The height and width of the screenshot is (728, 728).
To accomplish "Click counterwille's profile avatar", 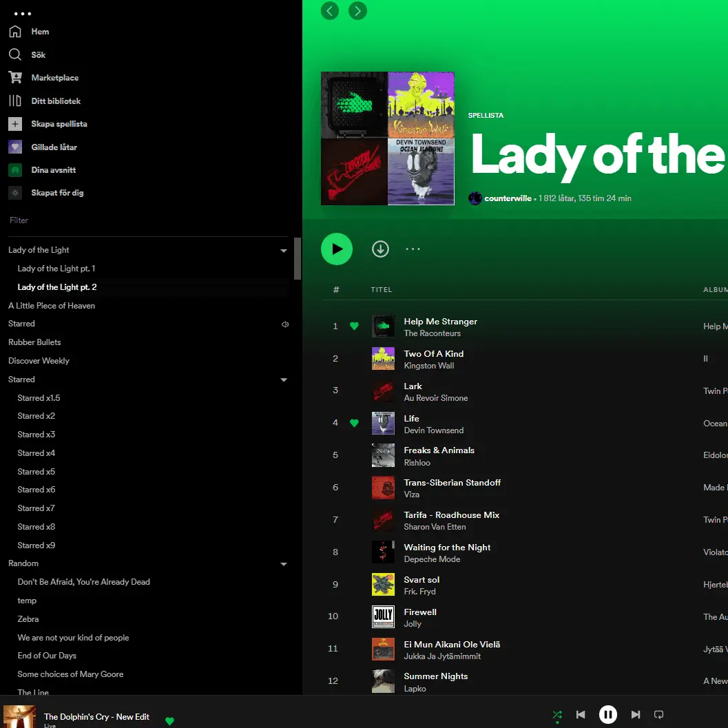I will (475, 198).
